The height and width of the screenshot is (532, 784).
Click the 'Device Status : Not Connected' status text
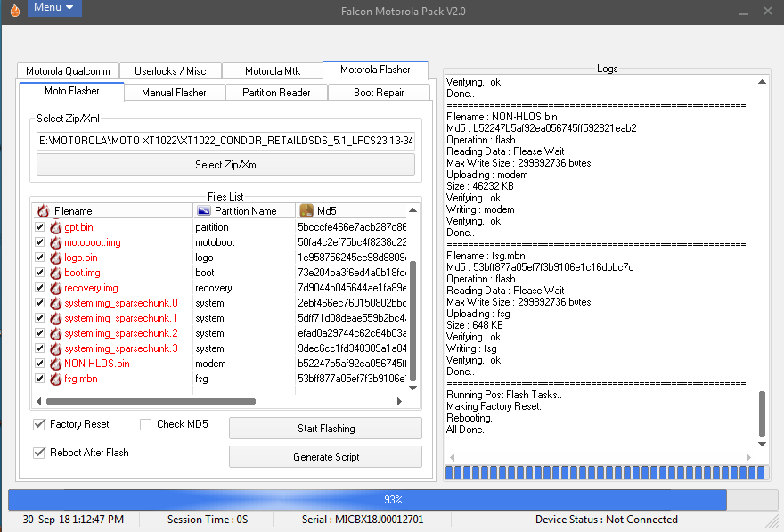pos(606,520)
